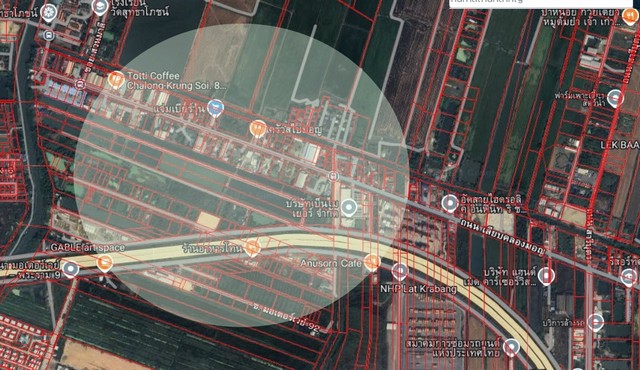Select the ครัวสไบมอญ text label
Screen dimensions: 640x370
tap(294, 130)
